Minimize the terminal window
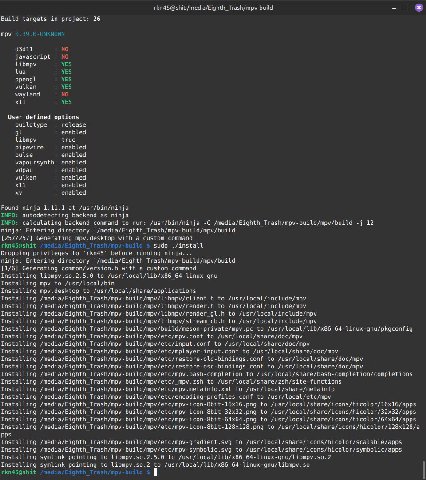426x480 pixels. point(394,8)
